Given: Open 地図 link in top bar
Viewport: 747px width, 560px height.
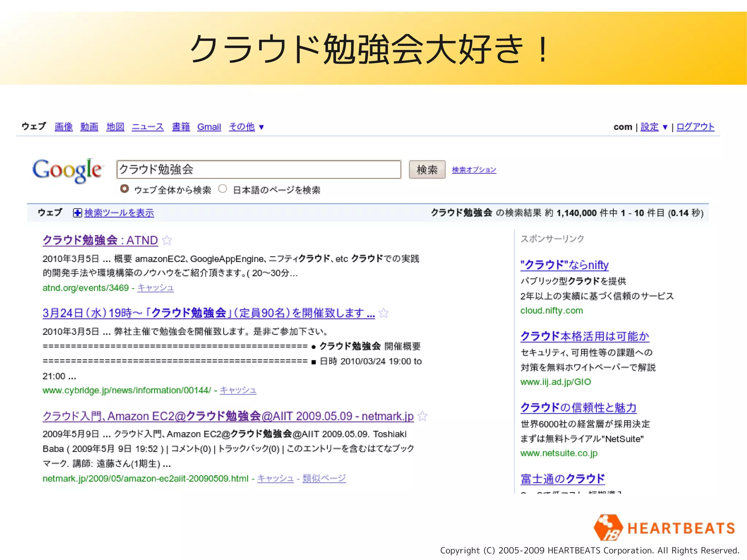Looking at the screenshot, I should 115,127.
